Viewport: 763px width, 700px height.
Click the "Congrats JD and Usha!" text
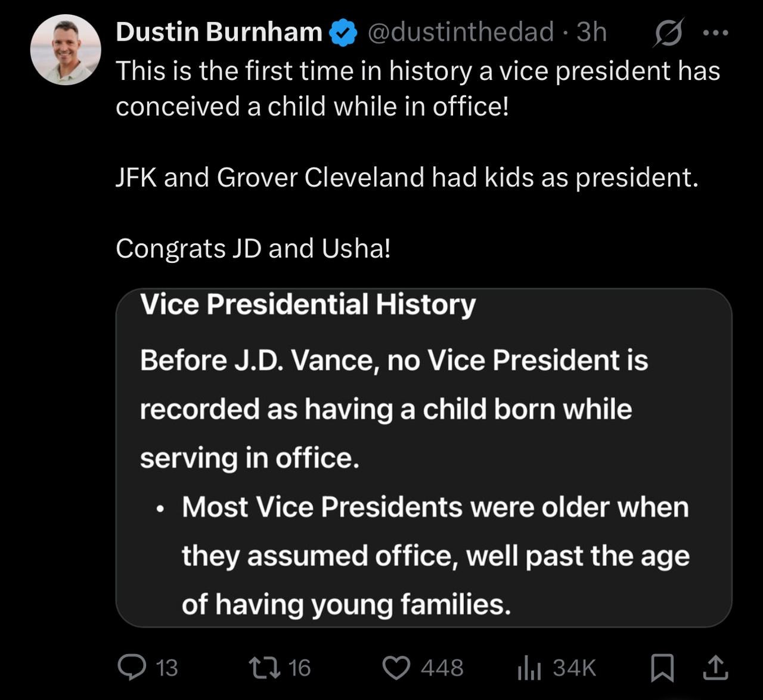click(253, 249)
